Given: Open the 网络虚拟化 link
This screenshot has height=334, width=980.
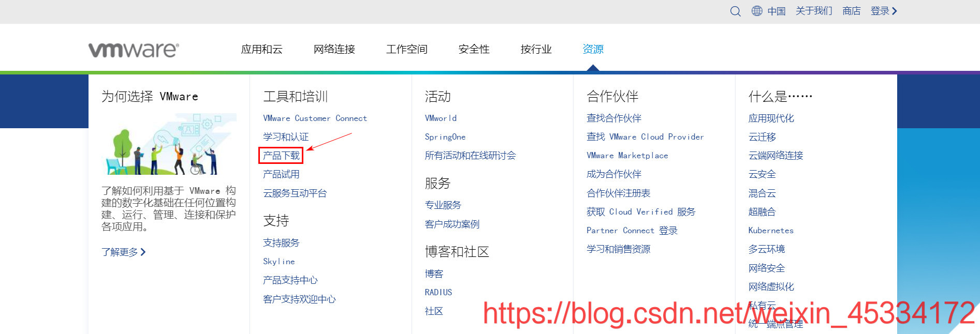Looking at the screenshot, I should tap(771, 287).
